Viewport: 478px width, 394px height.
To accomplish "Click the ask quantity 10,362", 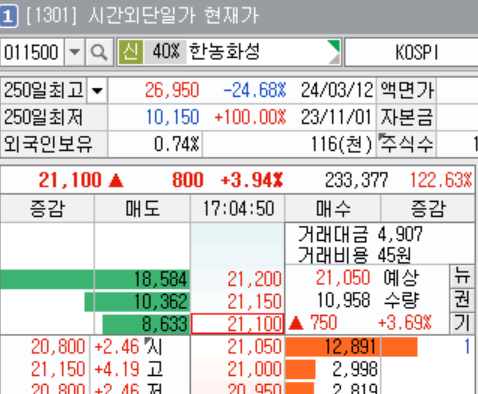I will [x=160, y=302].
